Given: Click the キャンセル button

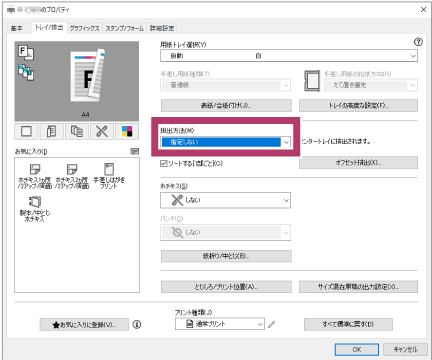Looking at the screenshot, I should coord(405,349).
